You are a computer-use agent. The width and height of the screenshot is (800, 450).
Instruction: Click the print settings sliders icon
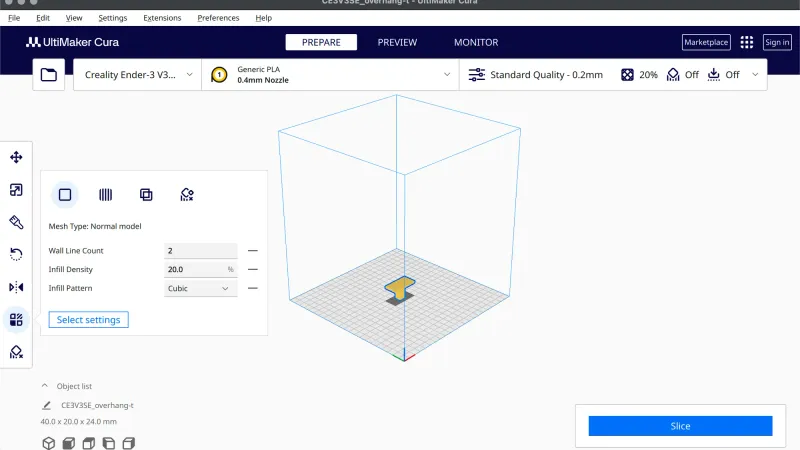point(477,74)
